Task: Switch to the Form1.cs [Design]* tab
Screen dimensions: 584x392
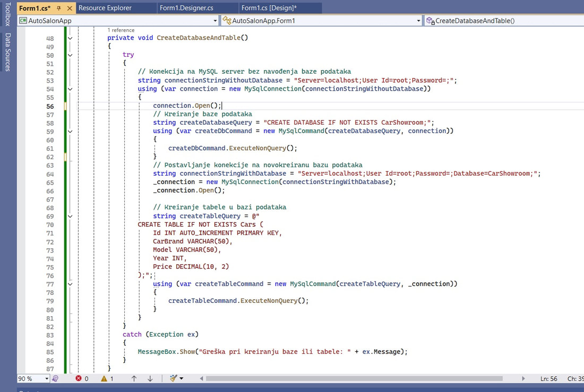Action: point(269,8)
